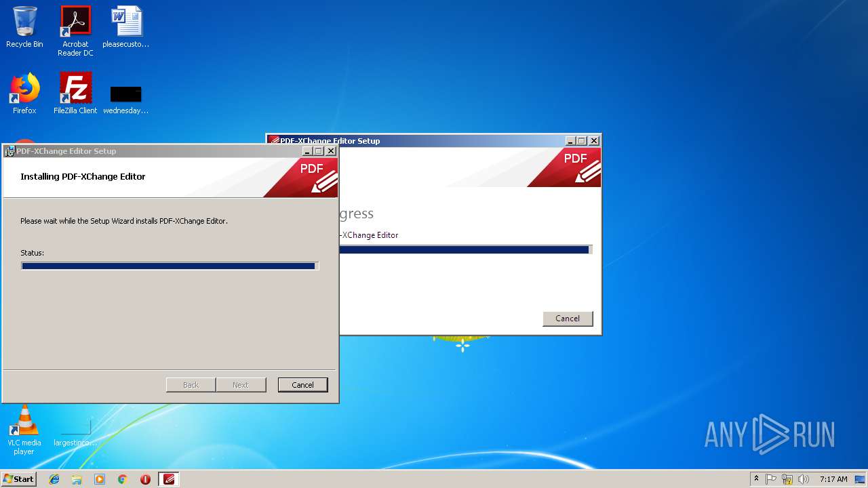Image resolution: width=868 pixels, height=488 pixels.
Task: Click Cancel in the background setup window
Action: coord(568,319)
